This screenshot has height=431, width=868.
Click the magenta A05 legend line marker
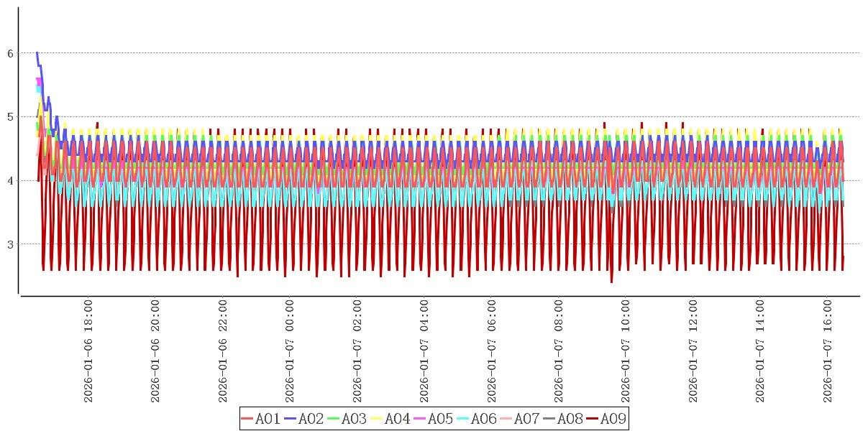pos(421,419)
